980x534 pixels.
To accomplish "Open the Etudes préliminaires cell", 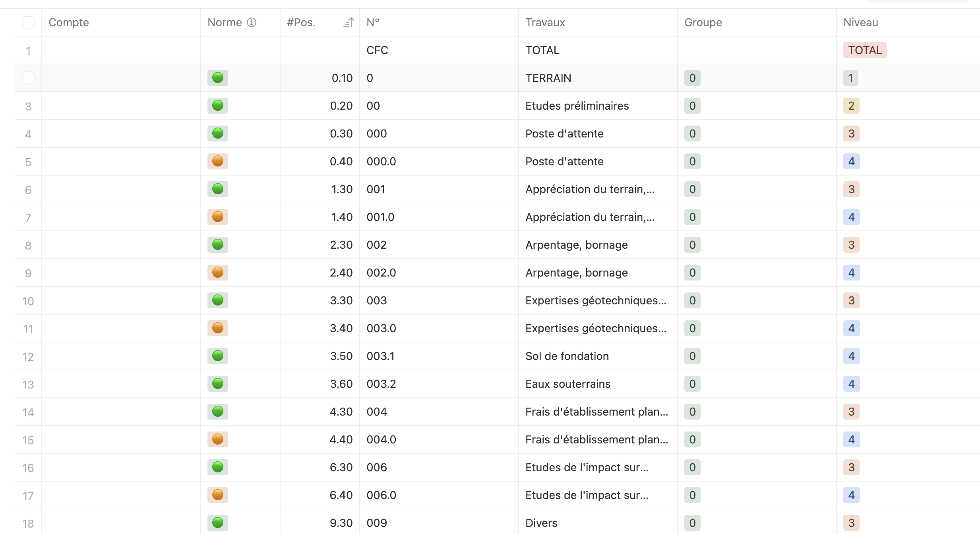I will coord(577,106).
